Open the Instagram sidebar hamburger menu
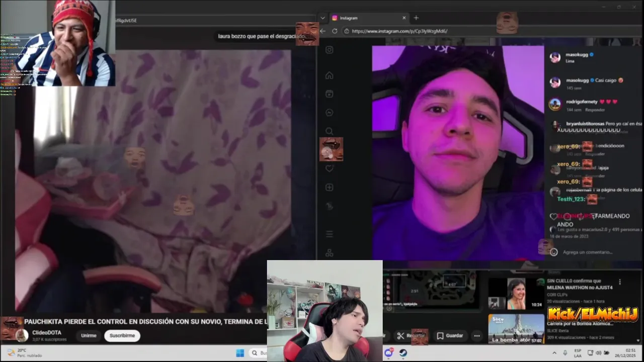This screenshot has width=644, height=362. pos(329,234)
